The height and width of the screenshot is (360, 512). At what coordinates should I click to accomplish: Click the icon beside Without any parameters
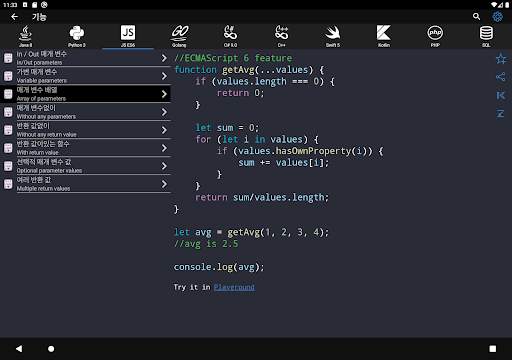8,112
